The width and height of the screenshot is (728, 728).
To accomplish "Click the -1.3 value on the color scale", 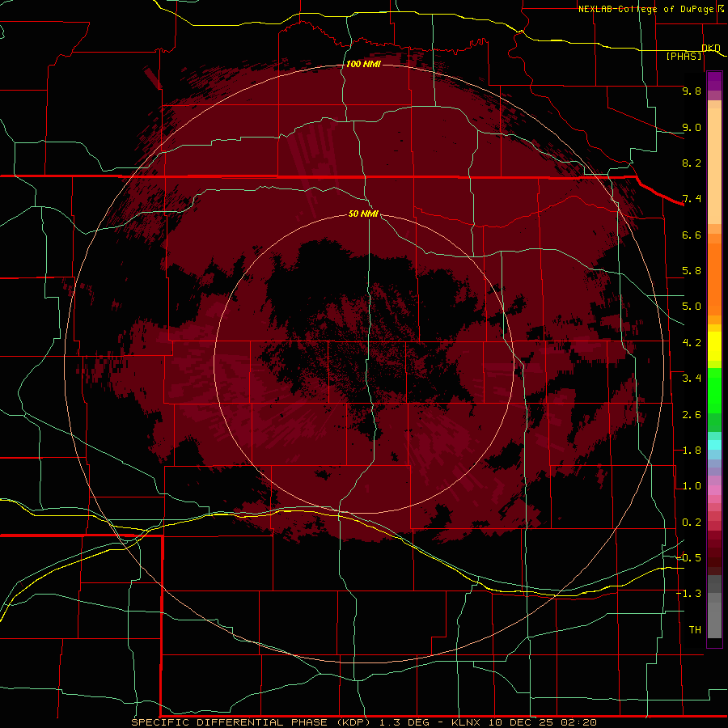I will 688,594.
